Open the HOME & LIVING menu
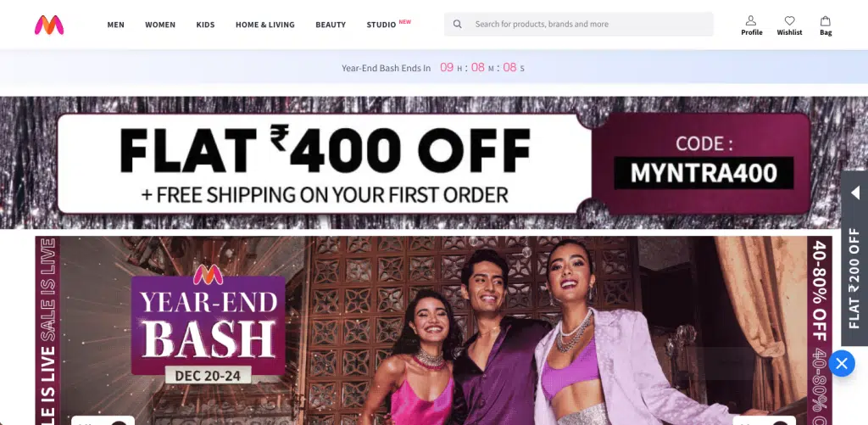 pos(265,25)
